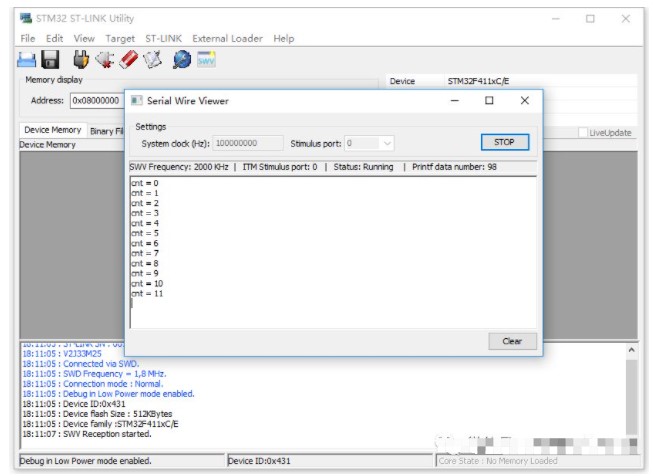Click the SWV viewer toolbar icon
The image size is (653, 476).
click(x=206, y=60)
